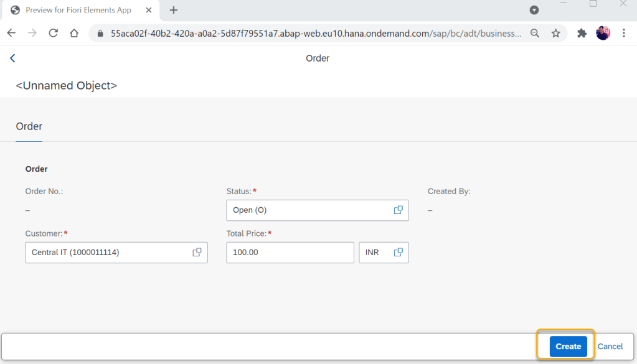The image size is (637, 364).
Task: Click the Order page title in header
Action: click(x=318, y=58)
